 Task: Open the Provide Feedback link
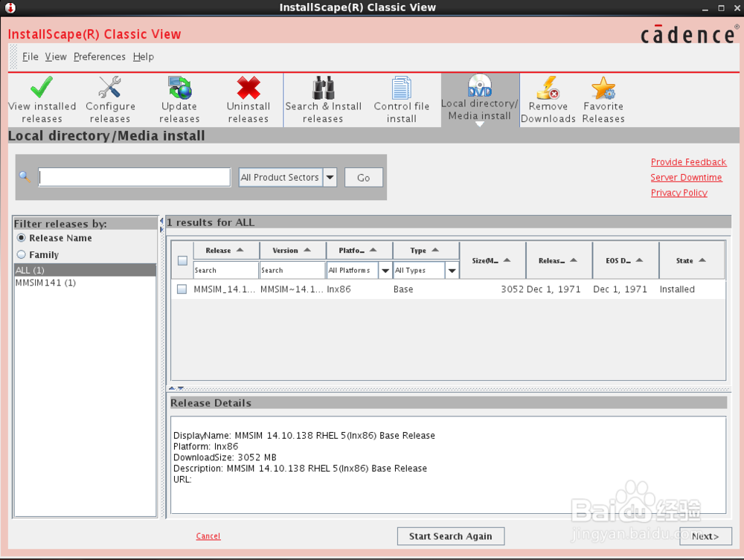coord(688,162)
